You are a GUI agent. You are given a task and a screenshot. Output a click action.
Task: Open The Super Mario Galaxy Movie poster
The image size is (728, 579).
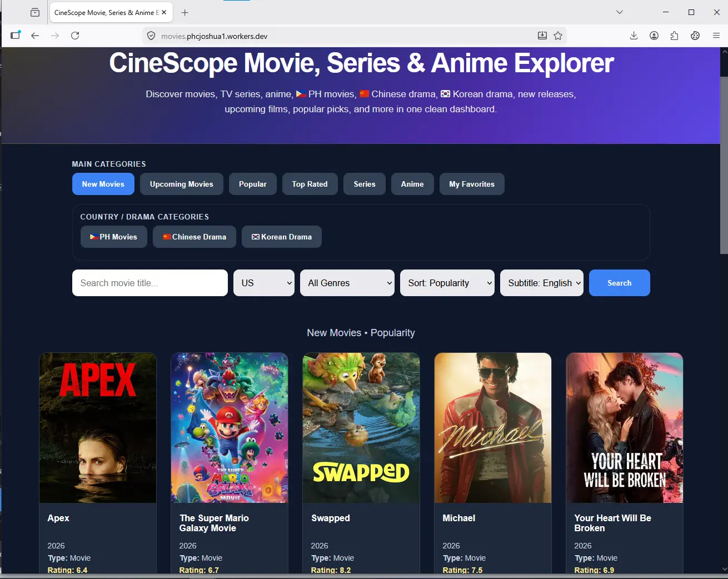coord(230,428)
